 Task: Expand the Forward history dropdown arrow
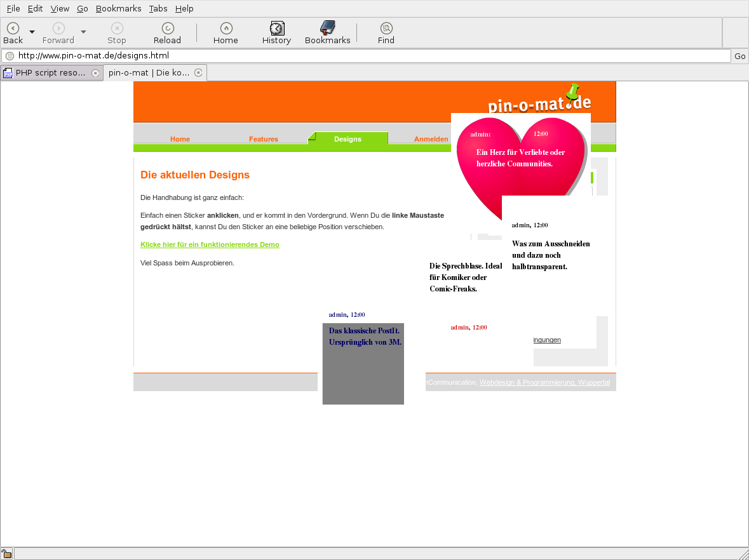[83, 32]
